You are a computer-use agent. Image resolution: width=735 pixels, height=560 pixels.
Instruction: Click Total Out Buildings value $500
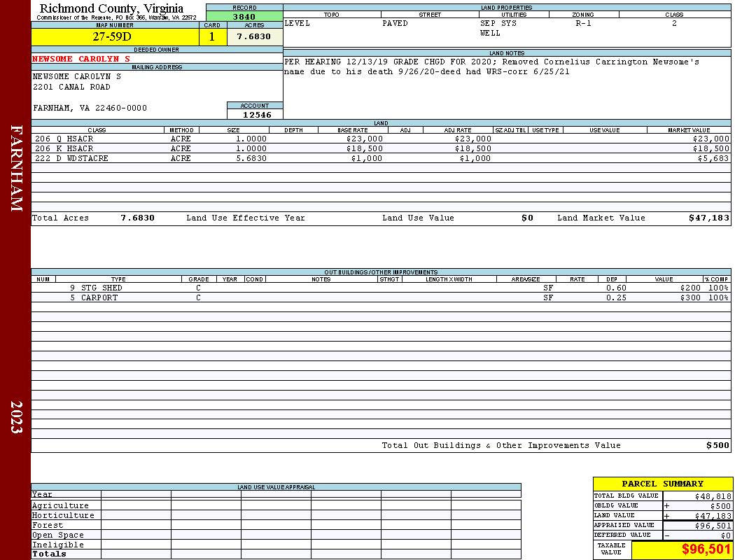718,446
